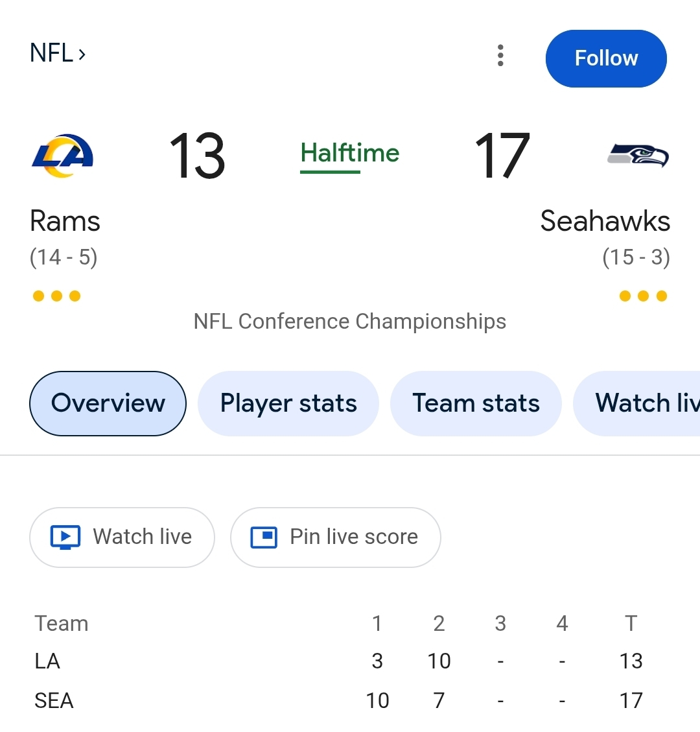
Task: Open the NFL league link with chevron
Action: pyautogui.click(x=58, y=53)
